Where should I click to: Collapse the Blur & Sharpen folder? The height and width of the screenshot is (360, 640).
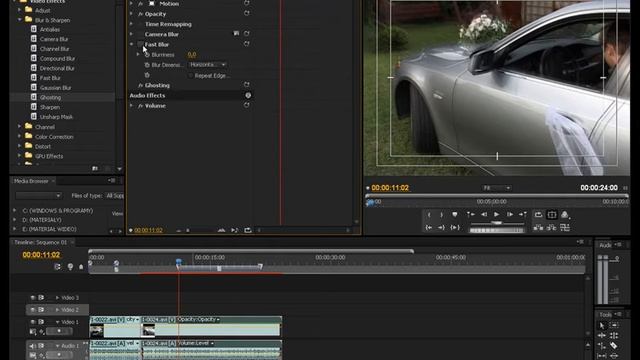pyautogui.click(x=19, y=20)
